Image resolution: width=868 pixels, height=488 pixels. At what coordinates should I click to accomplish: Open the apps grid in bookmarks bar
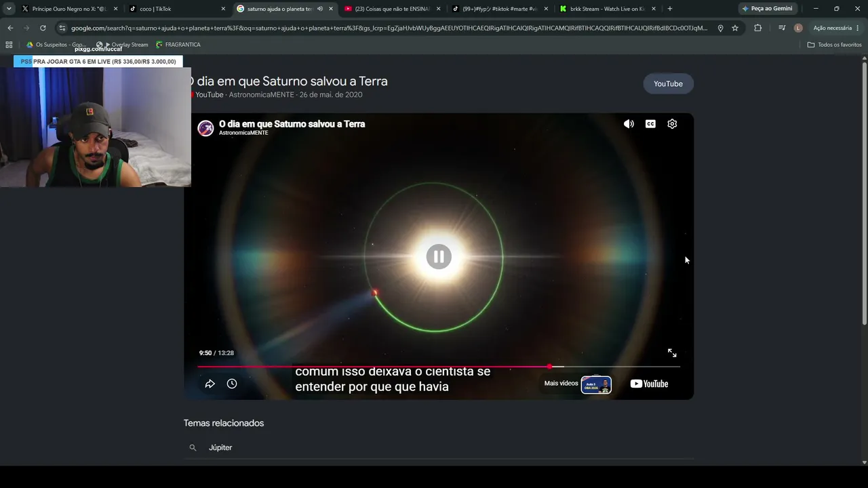pyautogui.click(x=9, y=45)
